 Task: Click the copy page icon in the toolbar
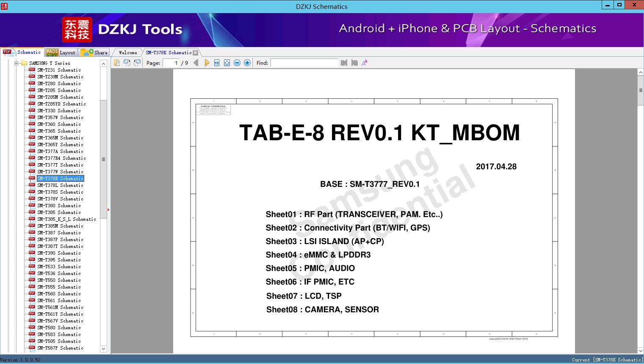116,63
